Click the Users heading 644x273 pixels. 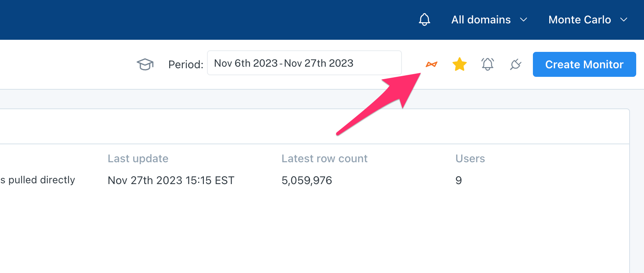click(470, 159)
